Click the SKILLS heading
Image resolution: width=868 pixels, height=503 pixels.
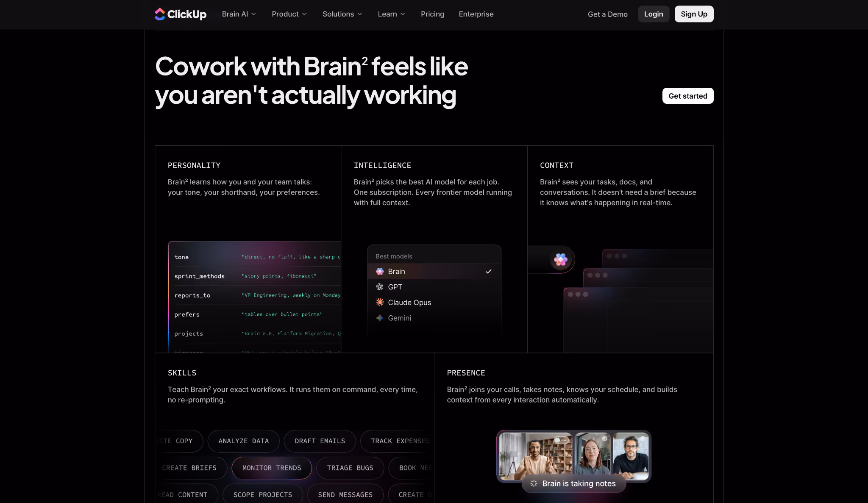[x=182, y=373]
